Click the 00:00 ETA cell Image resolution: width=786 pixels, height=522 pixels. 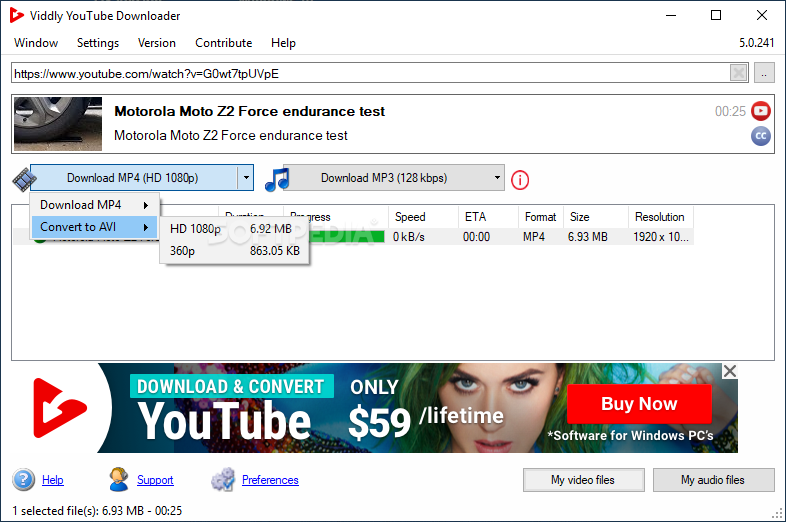(476, 237)
